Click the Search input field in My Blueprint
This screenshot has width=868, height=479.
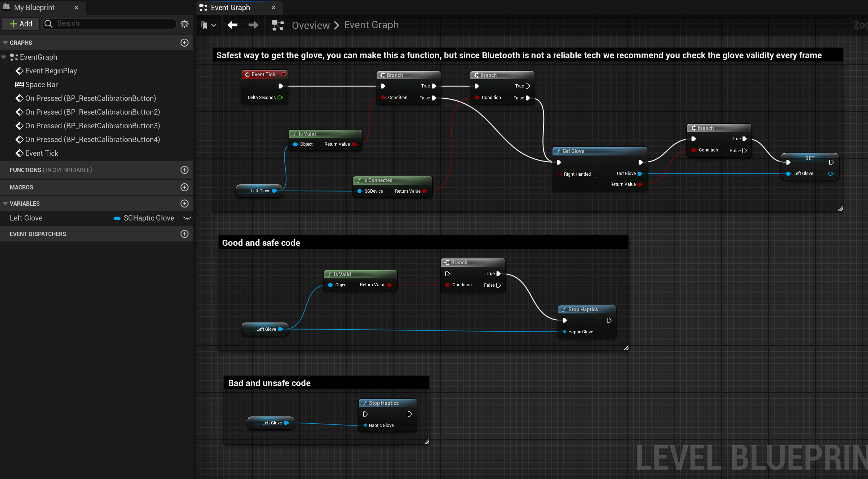111,23
